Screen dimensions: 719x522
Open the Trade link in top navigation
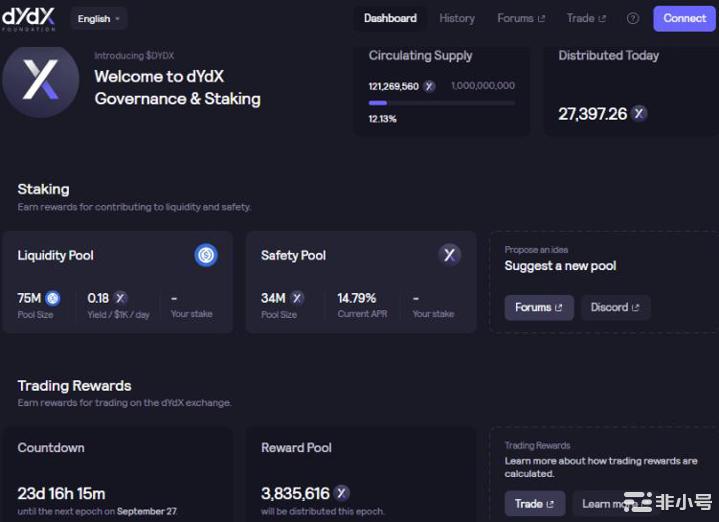[586, 18]
